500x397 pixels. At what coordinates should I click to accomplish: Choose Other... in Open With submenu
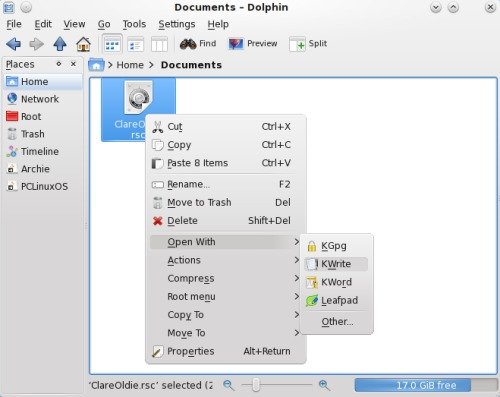[x=336, y=322]
